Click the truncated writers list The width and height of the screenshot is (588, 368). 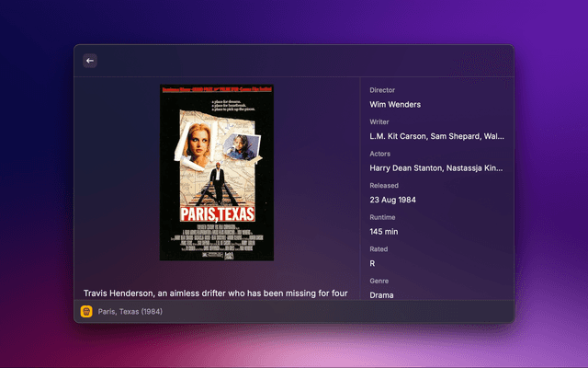[x=436, y=136]
